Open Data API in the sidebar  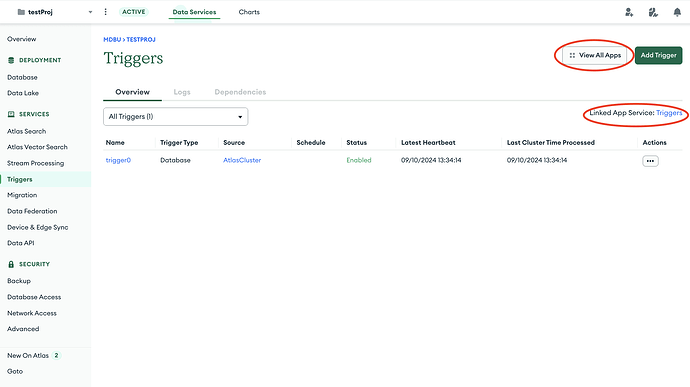(20, 243)
